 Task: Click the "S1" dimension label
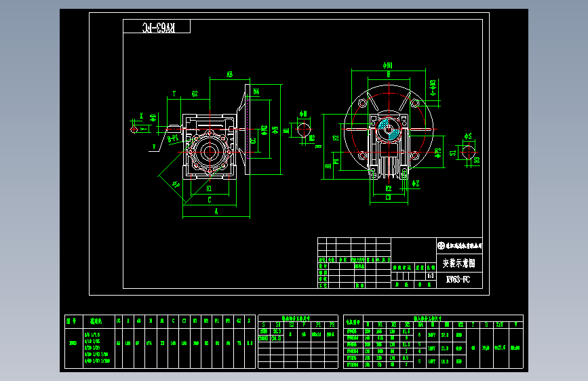point(452,153)
